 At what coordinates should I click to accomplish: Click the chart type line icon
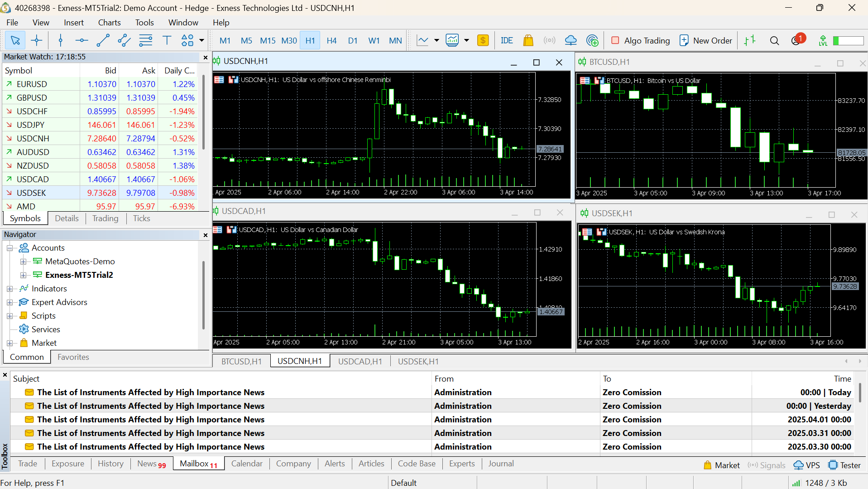pos(422,40)
